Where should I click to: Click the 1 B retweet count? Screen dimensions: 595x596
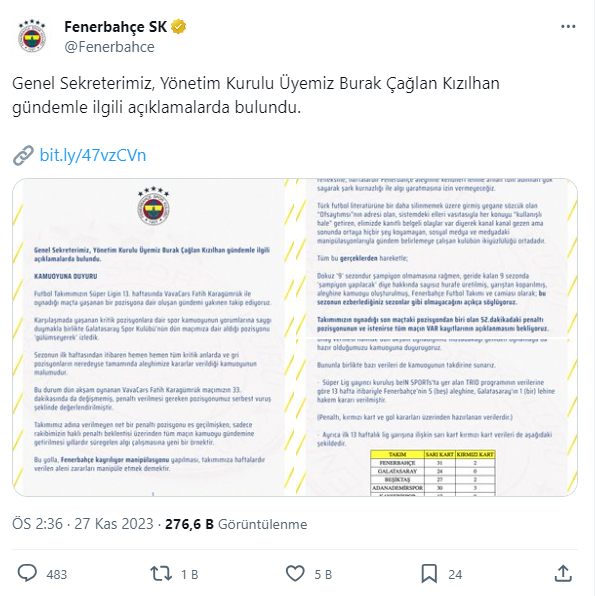click(x=190, y=574)
